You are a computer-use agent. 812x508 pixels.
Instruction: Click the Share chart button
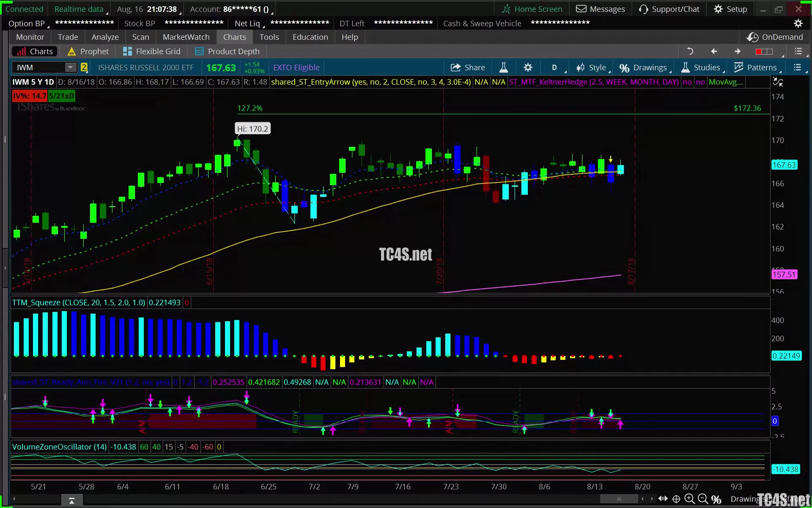pyautogui.click(x=468, y=67)
